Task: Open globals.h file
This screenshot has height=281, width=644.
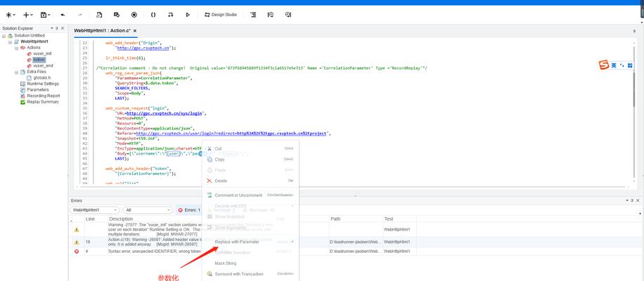Action: 42,78
